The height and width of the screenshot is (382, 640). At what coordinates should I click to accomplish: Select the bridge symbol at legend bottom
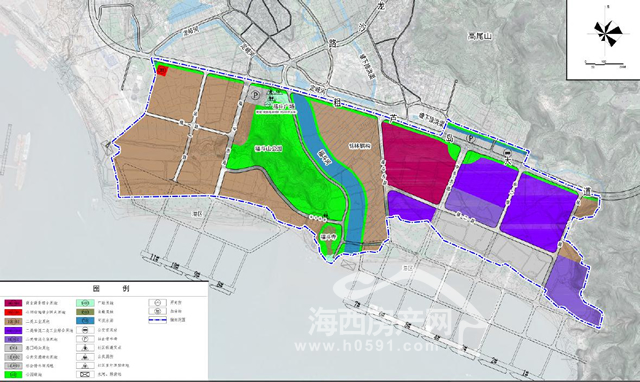(x=85, y=374)
